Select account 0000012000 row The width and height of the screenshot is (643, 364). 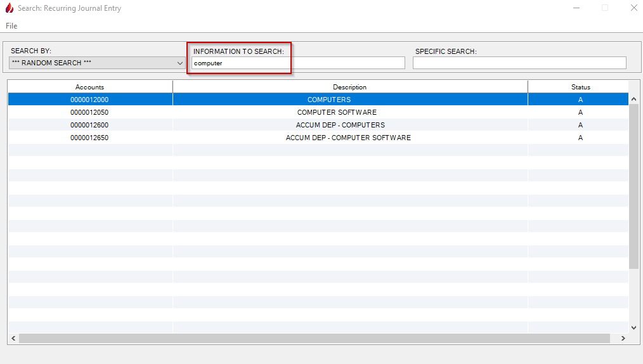coord(89,100)
